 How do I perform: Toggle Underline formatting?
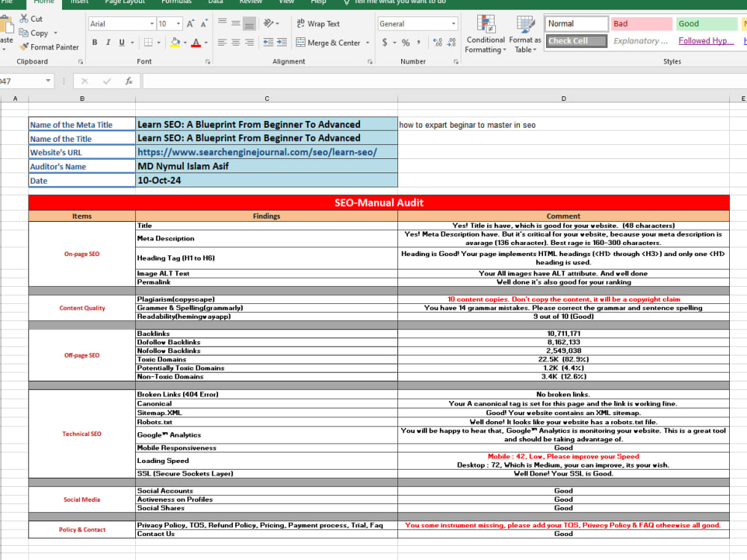(x=122, y=43)
